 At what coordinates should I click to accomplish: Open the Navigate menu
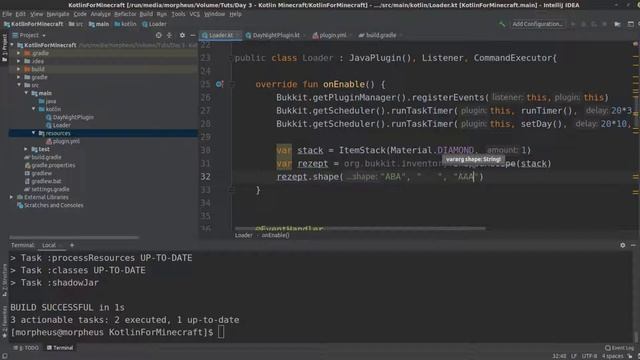[x=58, y=14]
